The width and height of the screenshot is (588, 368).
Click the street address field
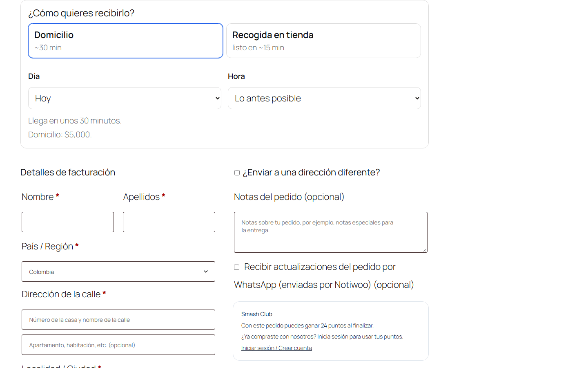[x=118, y=320]
